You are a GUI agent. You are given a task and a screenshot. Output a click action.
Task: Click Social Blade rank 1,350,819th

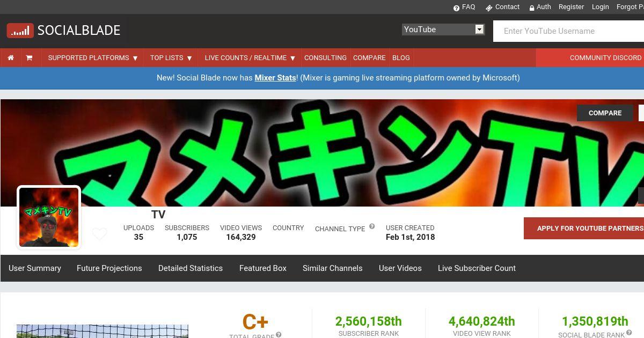tap(595, 321)
